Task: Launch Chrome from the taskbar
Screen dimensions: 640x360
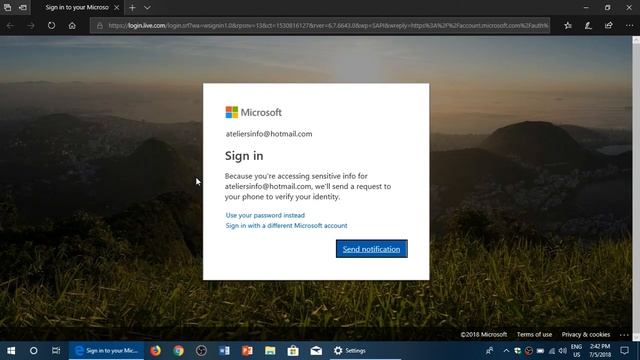Action: pyautogui.click(x=178, y=351)
